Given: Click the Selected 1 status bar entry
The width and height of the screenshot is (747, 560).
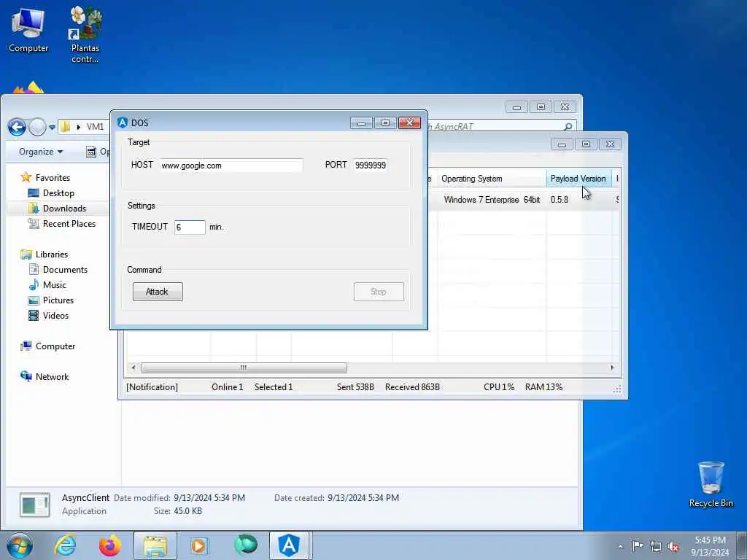Looking at the screenshot, I should (274, 387).
